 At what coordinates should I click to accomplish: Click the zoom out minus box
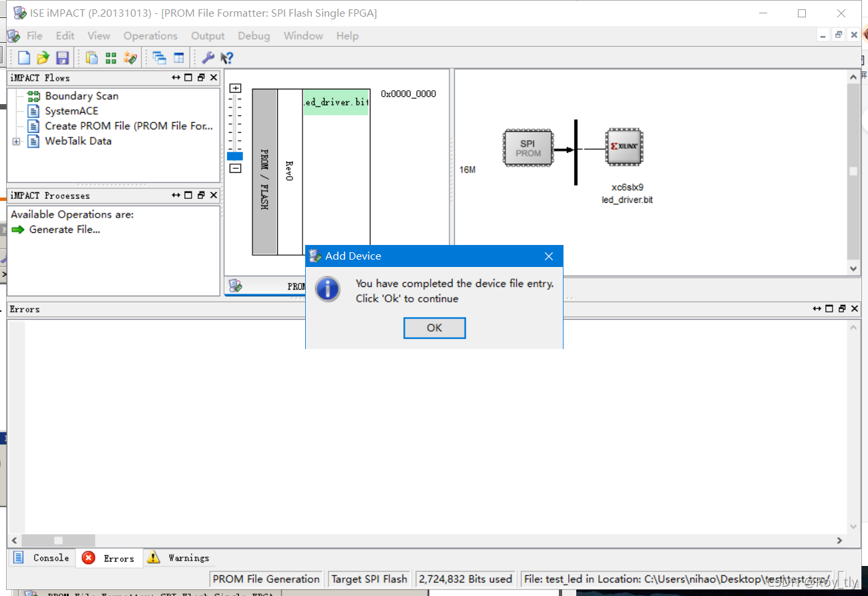tap(235, 168)
